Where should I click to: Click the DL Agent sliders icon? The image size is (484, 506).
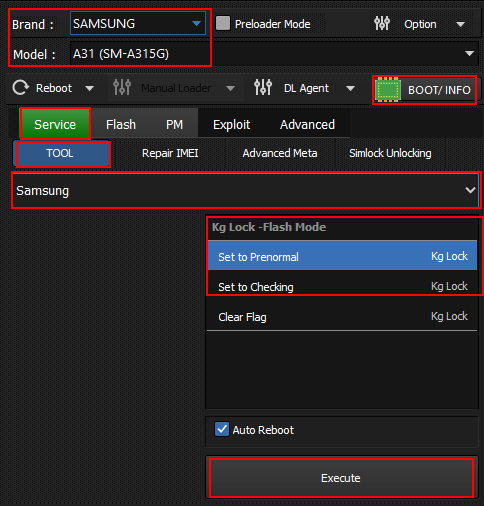[x=263, y=88]
